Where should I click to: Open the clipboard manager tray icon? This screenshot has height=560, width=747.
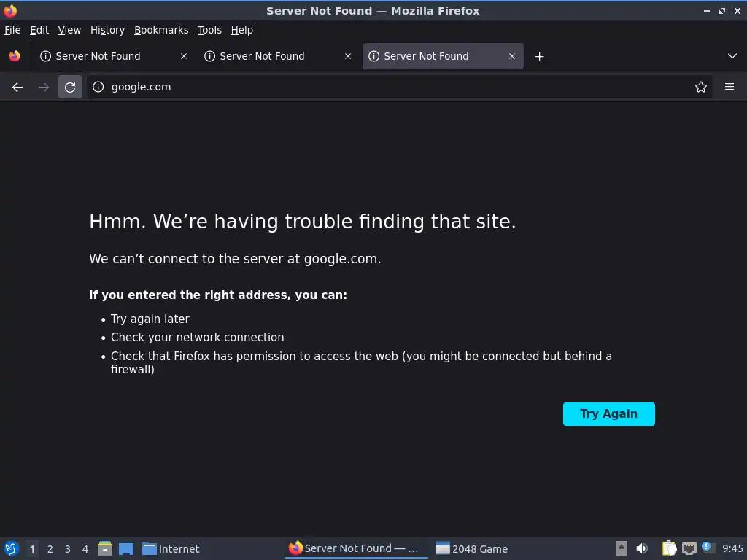(670, 548)
